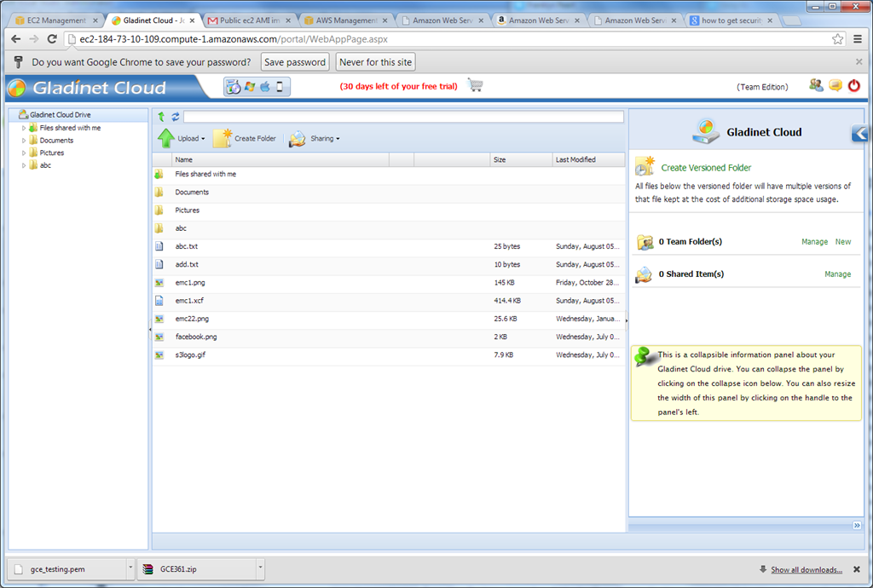
Task: Click Manage link for Team Folders
Action: (814, 242)
